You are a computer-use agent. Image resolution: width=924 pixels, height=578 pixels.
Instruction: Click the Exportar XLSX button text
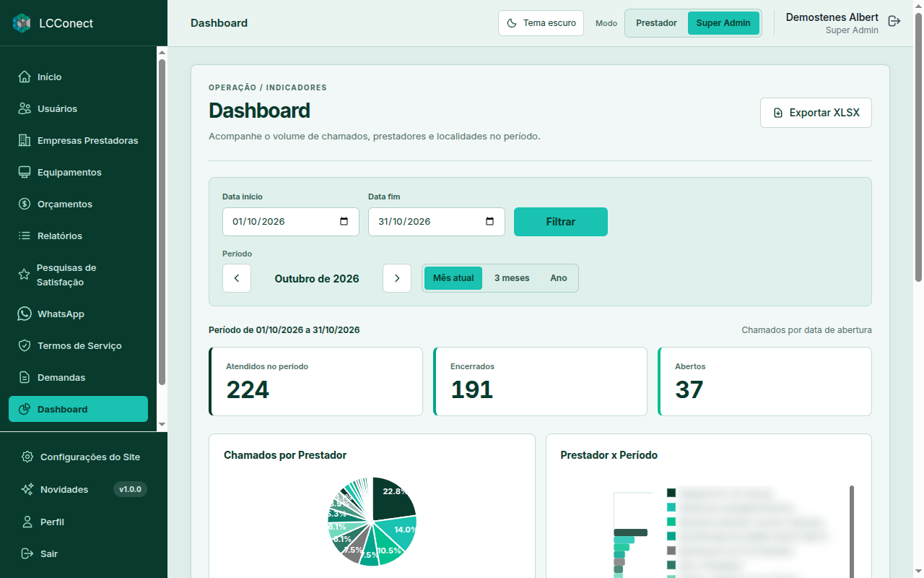[824, 113]
